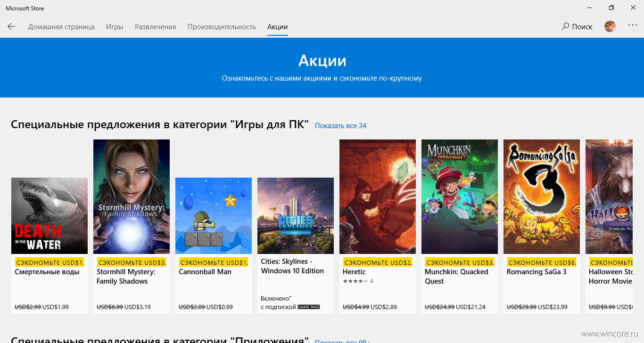Click the USD$1.99 price of Смертельные воды
Image resolution: width=644 pixels, height=343 pixels.
coord(56,307)
